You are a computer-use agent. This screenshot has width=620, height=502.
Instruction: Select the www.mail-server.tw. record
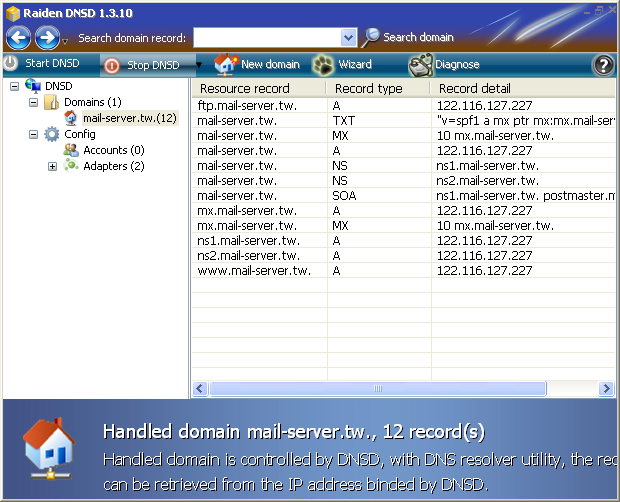pyautogui.click(x=254, y=271)
